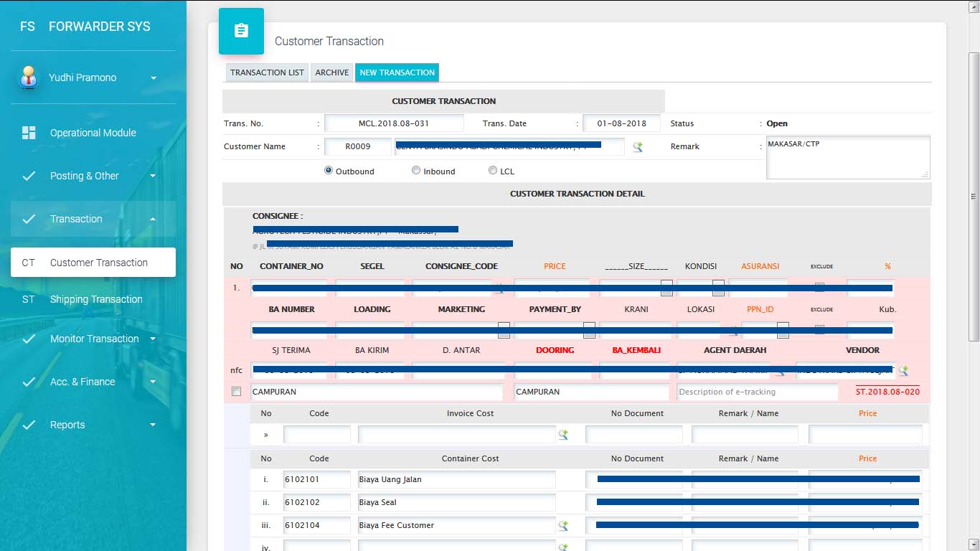Viewport: 980px width, 551px height.
Task: Click the Description of e-tracking field
Action: [757, 392]
